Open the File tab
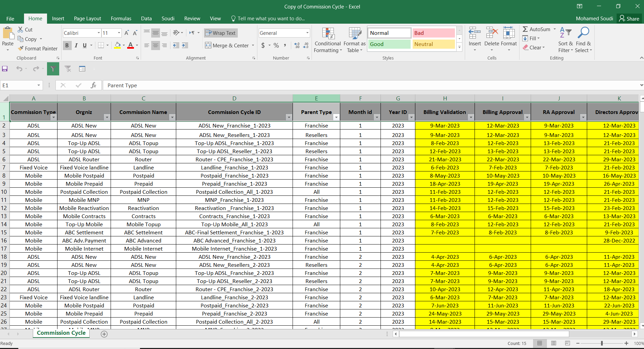The width and height of the screenshot is (644, 349). 10,19
